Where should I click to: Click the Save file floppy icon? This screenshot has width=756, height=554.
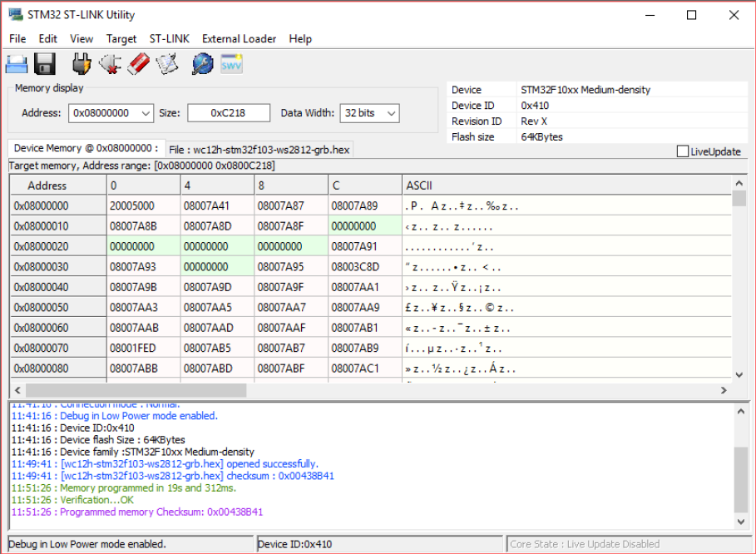[45, 64]
